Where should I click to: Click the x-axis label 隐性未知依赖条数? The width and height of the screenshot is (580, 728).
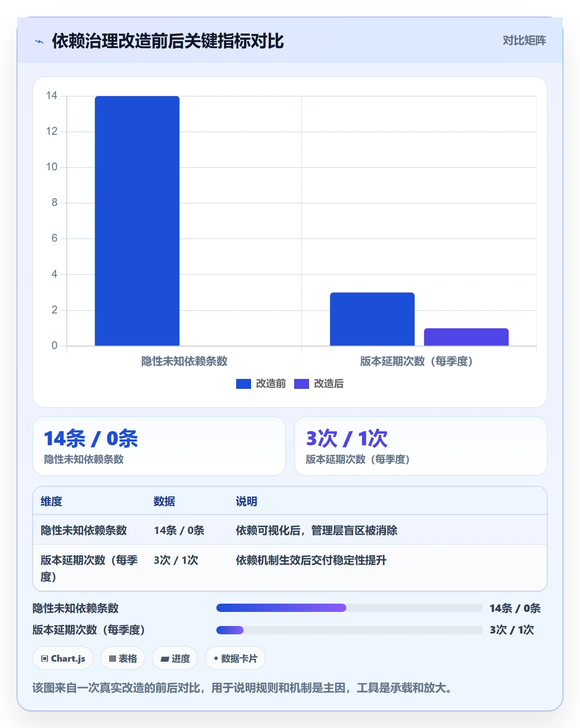click(x=184, y=362)
